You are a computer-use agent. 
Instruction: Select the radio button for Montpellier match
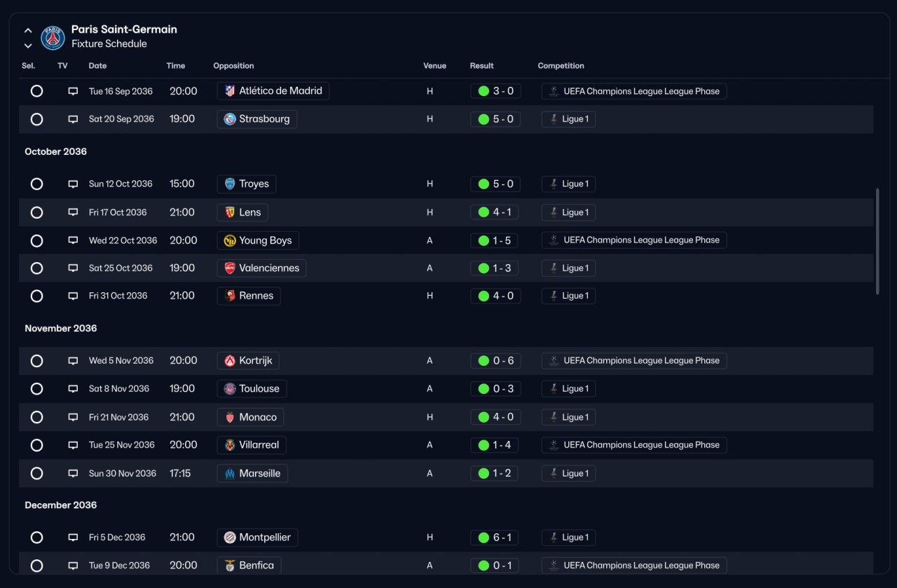(36, 538)
